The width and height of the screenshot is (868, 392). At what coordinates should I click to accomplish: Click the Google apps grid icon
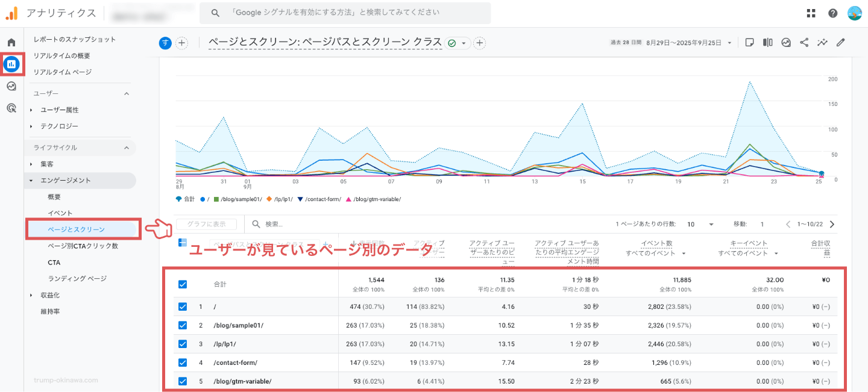tap(811, 13)
